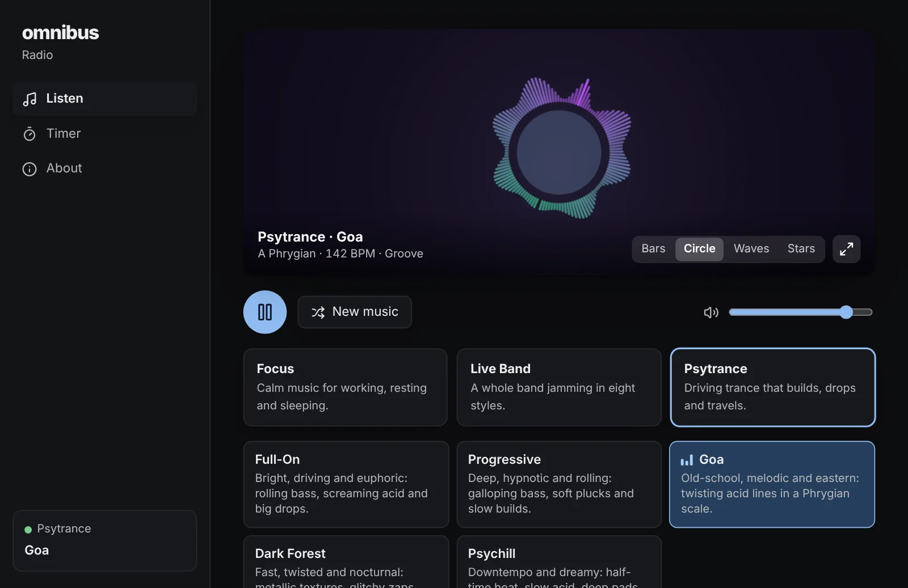The width and height of the screenshot is (908, 588).
Task: Switch visualizer to Stars
Action: (801, 249)
